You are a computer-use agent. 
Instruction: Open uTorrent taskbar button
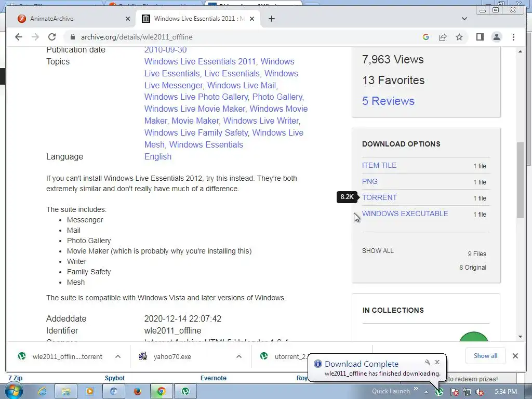coord(185,392)
